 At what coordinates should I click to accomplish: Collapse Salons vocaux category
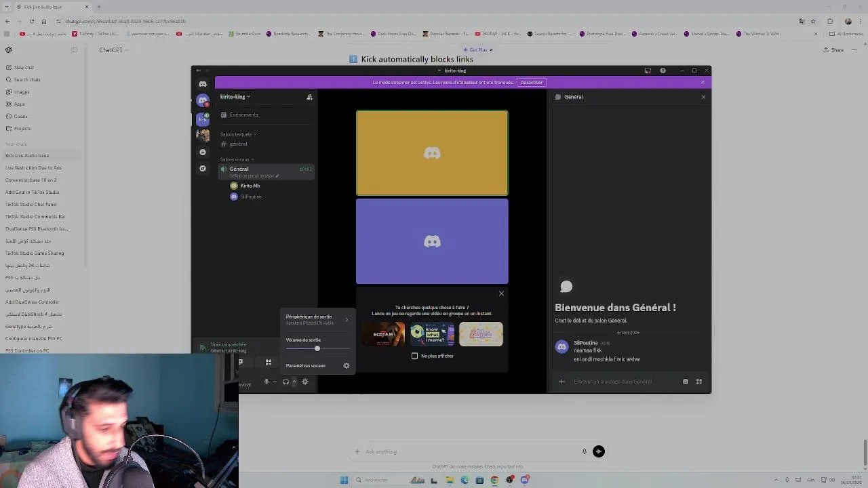click(x=237, y=159)
